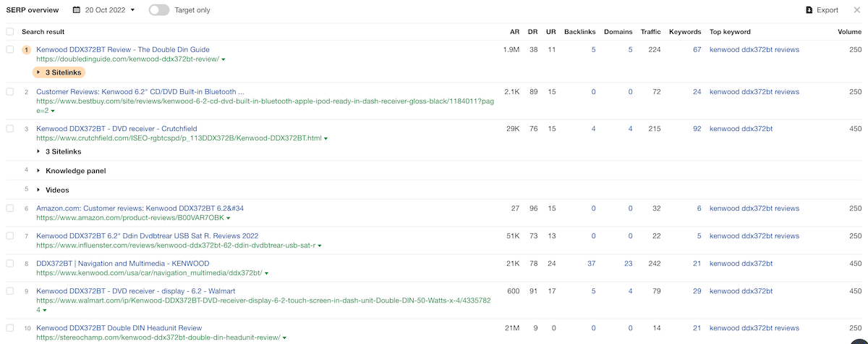868x344 pixels.
Task: Click the Export button
Action: (x=822, y=10)
